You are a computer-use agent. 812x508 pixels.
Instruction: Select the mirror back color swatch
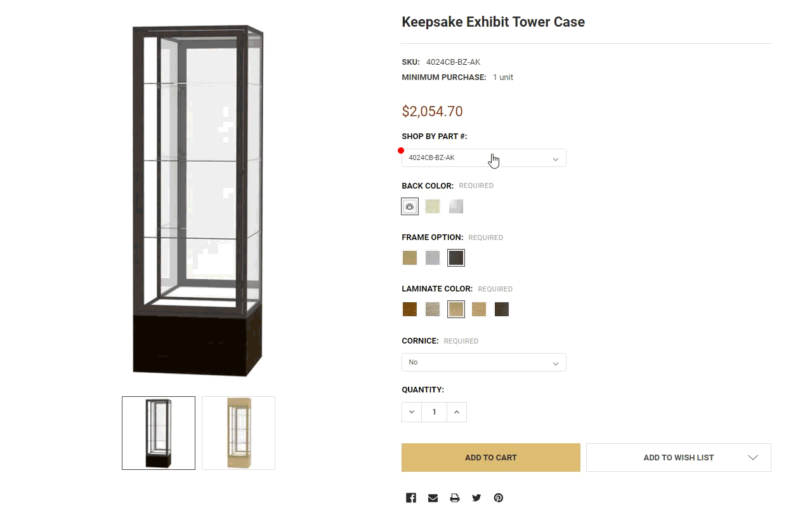tap(456, 206)
